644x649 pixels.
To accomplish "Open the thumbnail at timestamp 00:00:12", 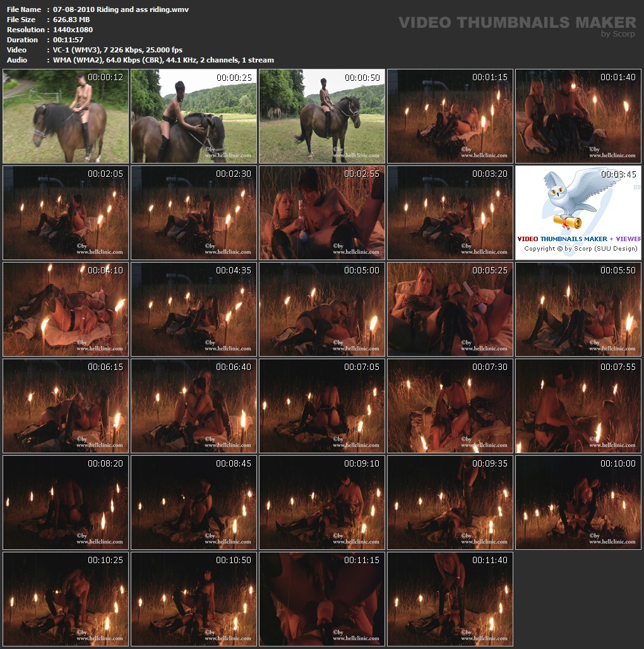I will tap(66, 117).
